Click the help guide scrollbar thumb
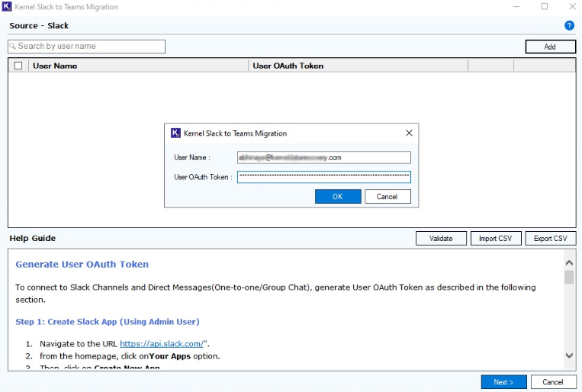582x392 pixels. [x=569, y=278]
